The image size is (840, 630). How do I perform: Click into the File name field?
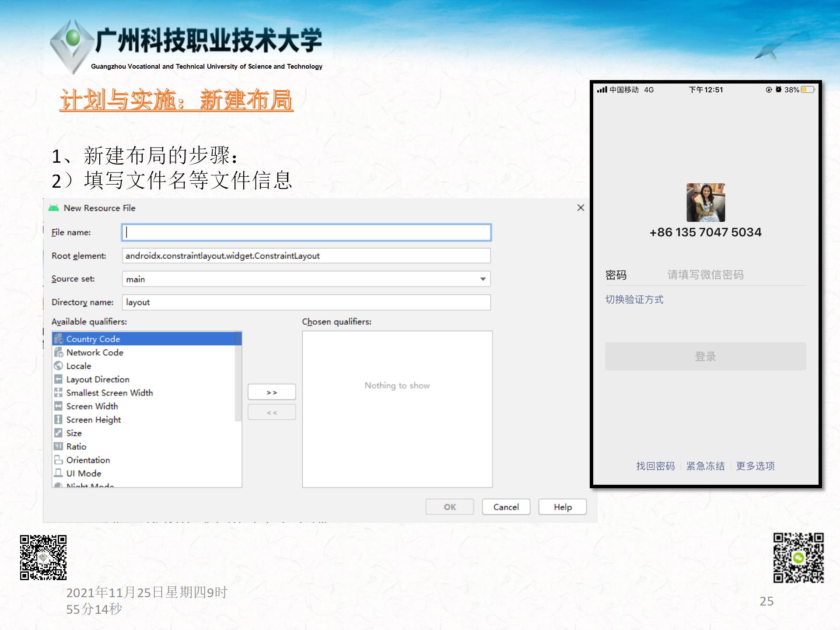(x=306, y=232)
